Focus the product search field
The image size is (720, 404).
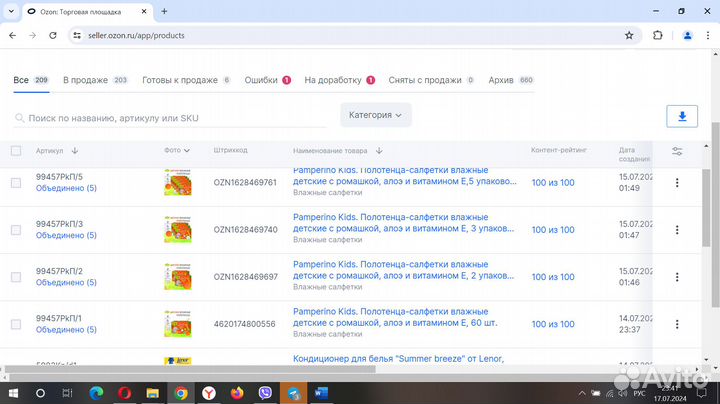click(170, 118)
